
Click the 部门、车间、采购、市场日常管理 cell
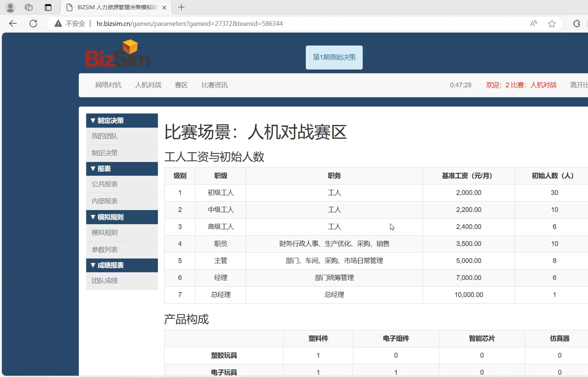334,261
